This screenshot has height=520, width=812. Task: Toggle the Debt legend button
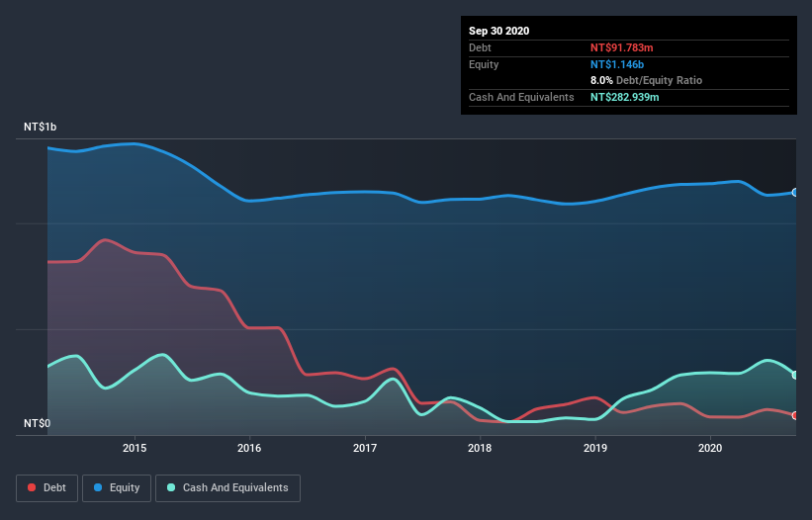(x=46, y=488)
